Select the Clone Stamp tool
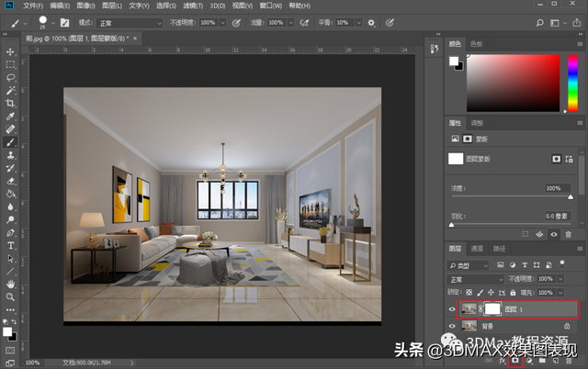The height and width of the screenshot is (369, 588). (x=10, y=155)
